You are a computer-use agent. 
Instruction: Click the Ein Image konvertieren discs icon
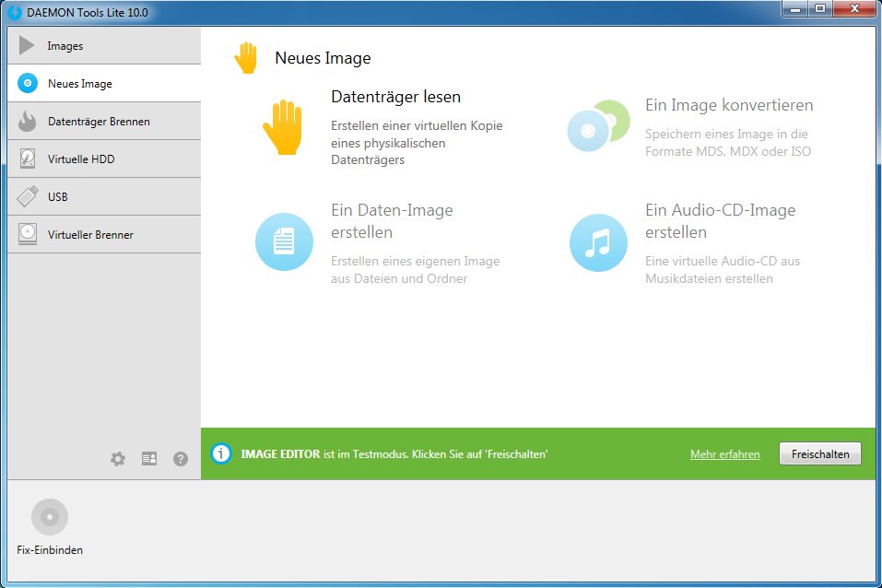click(597, 126)
